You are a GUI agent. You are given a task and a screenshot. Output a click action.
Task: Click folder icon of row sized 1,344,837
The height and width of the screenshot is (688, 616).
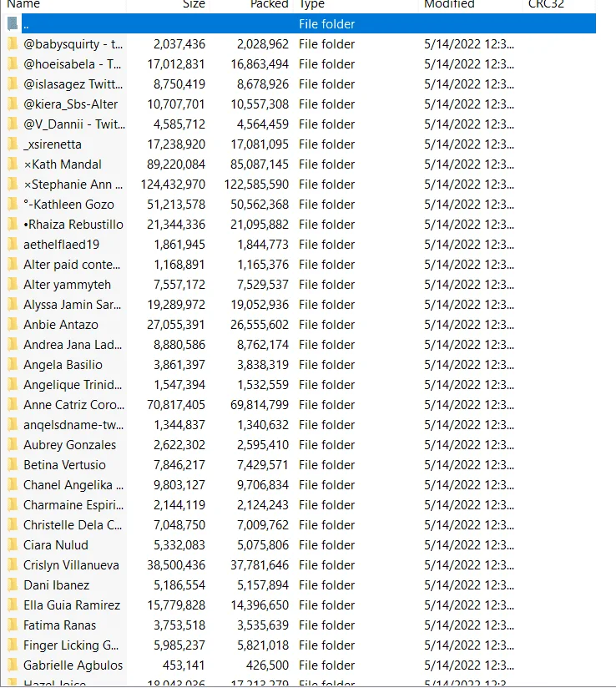[x=13, y=425]
